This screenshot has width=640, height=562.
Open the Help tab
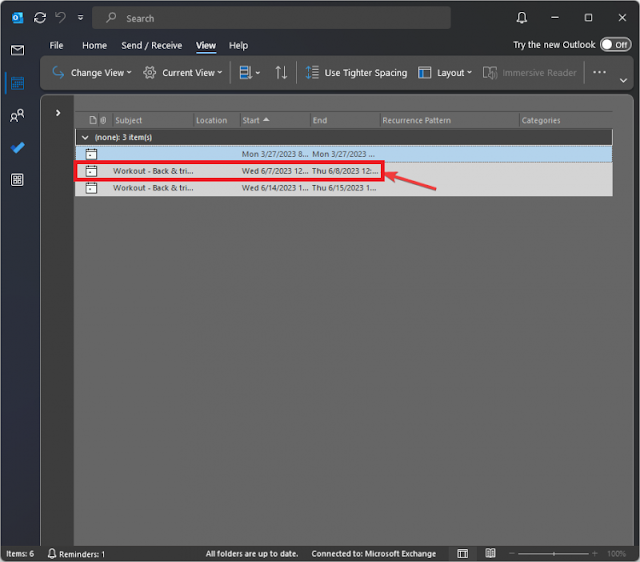[x=238, y=45]
